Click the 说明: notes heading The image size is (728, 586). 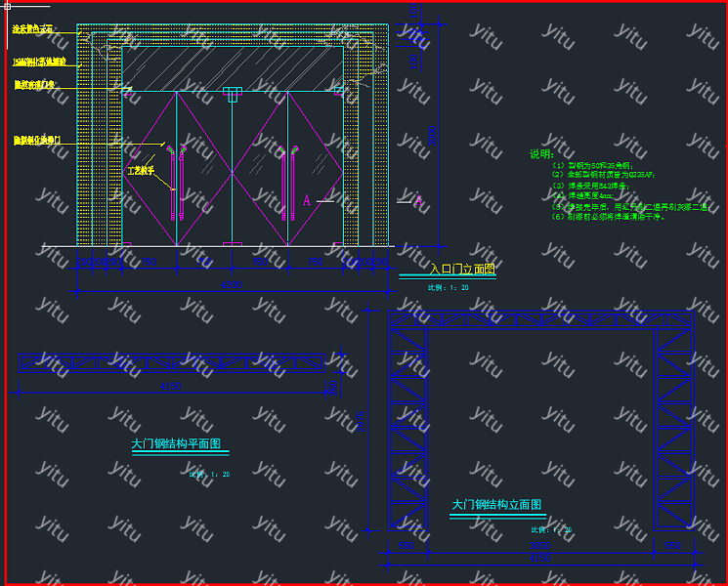pos(541,154)
